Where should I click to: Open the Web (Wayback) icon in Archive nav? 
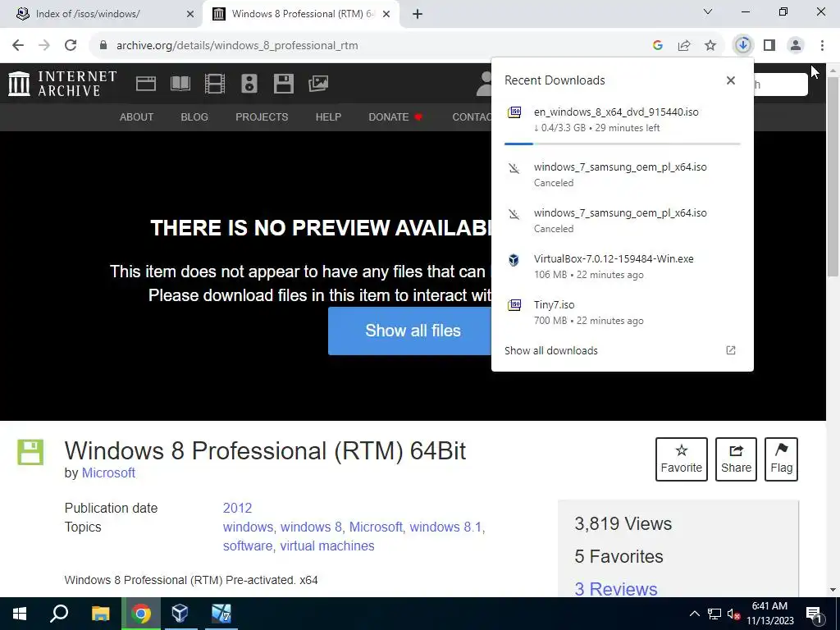(146, 84)
